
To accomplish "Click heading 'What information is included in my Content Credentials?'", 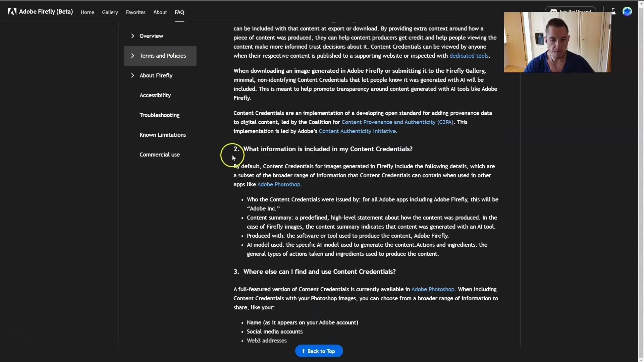I will pyautogui.click(x=328, y=149).
